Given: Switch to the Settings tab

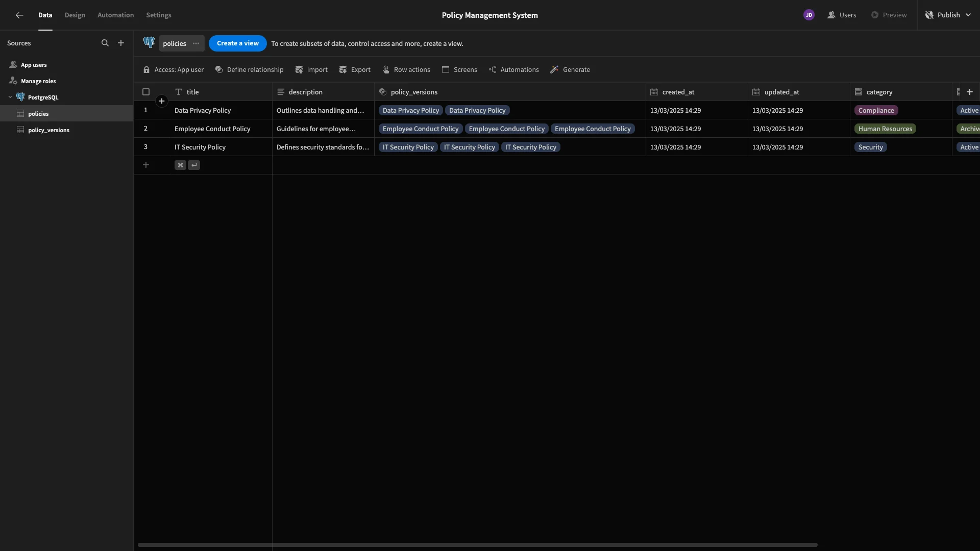Looking at the screenshot, I should click(x=159, y=15).
